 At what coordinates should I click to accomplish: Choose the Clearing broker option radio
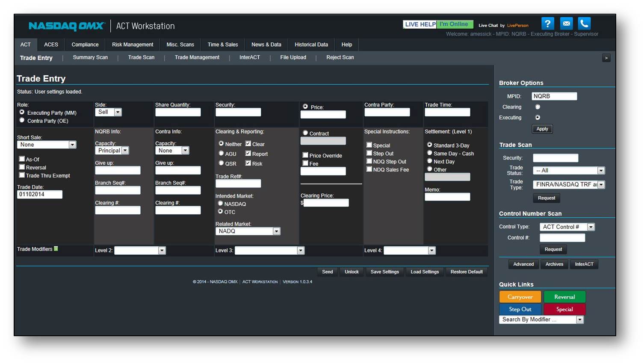click(538, 107)
